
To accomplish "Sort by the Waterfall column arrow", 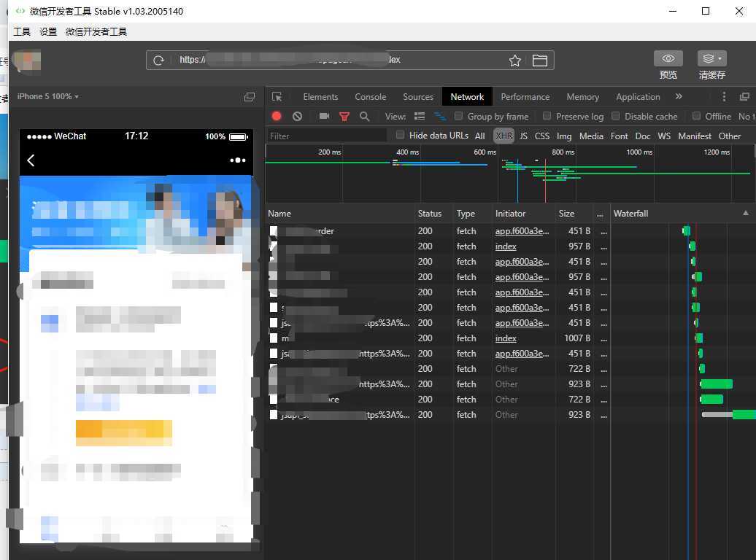I will tap(745, 213).
